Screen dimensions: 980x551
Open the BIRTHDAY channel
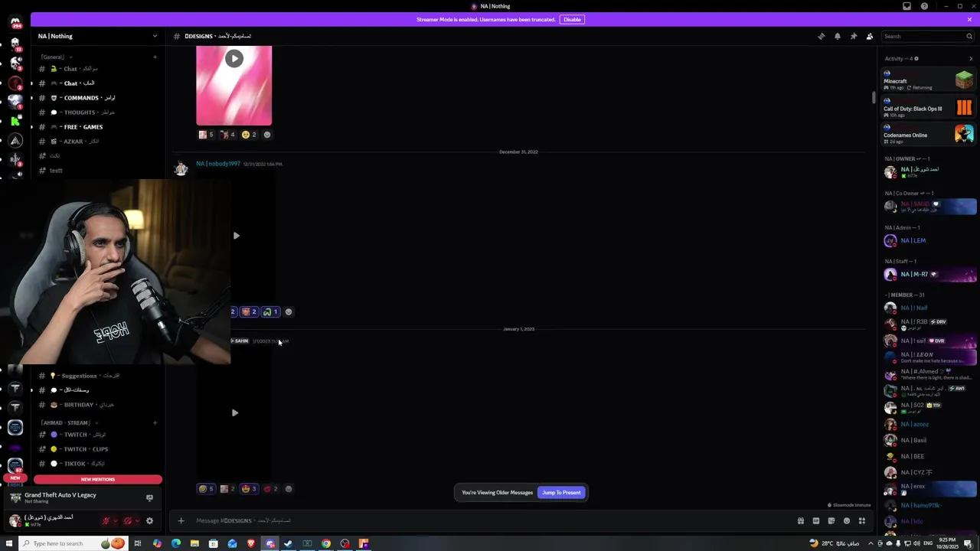coord(97,405)
